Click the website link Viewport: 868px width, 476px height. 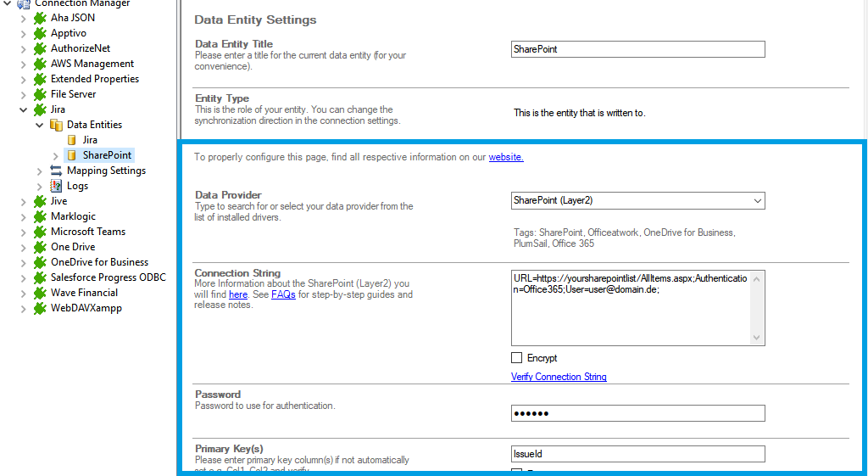tap(506, 157)
